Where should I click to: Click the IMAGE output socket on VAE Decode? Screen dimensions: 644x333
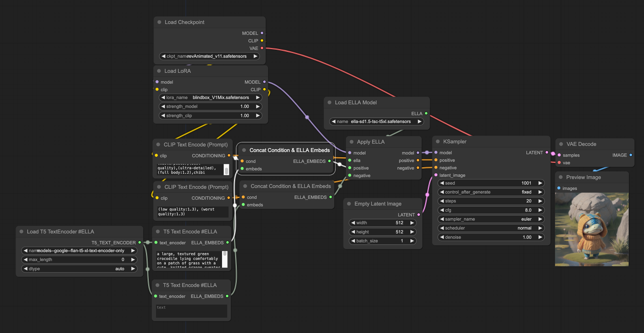click(x=631, y=155)
